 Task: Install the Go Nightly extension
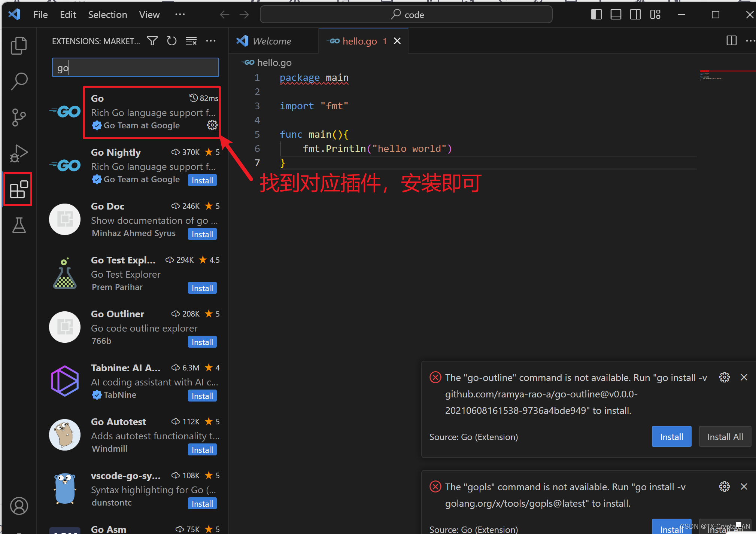202,180
